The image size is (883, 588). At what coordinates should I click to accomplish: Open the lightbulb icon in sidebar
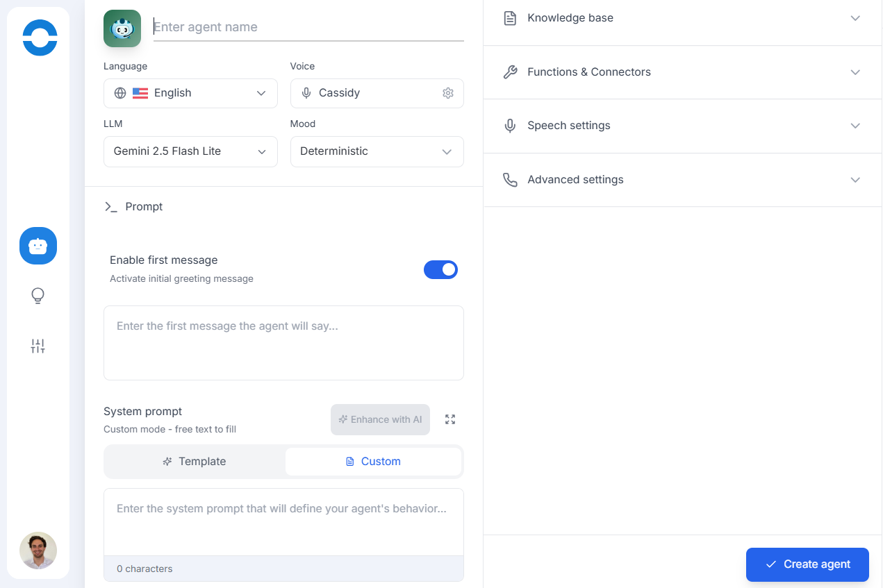coord(38,296)
